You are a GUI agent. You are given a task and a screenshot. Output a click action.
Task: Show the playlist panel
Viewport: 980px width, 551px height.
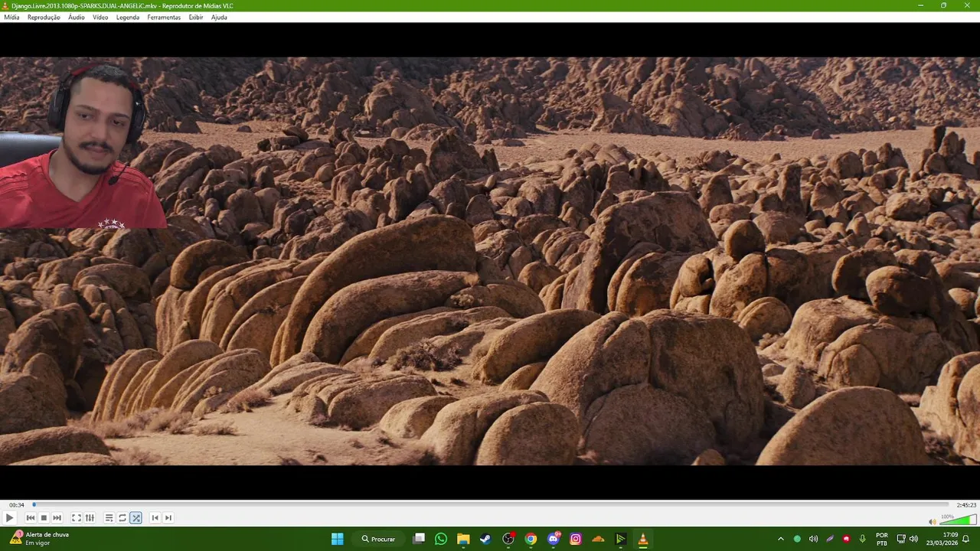pyautogui.click(x=109, y=518)
